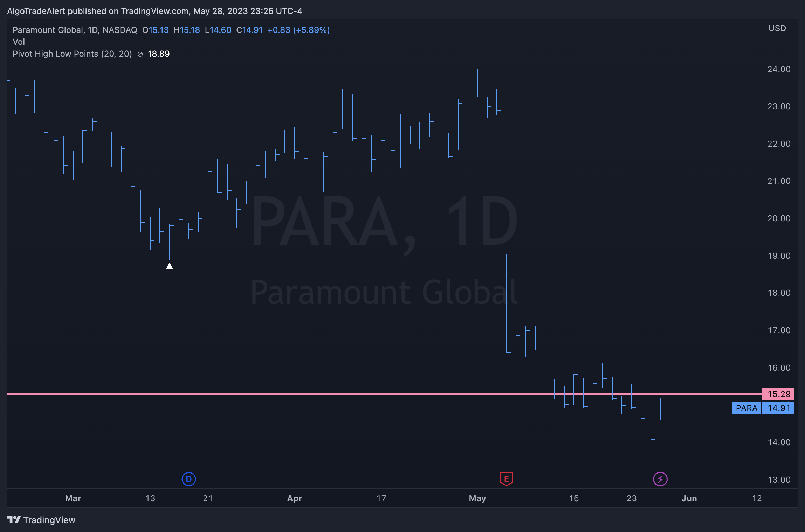This screenshot has height=532, width=805.
Task: Click the 16.00 price axis label
Action: coord(779,368)
